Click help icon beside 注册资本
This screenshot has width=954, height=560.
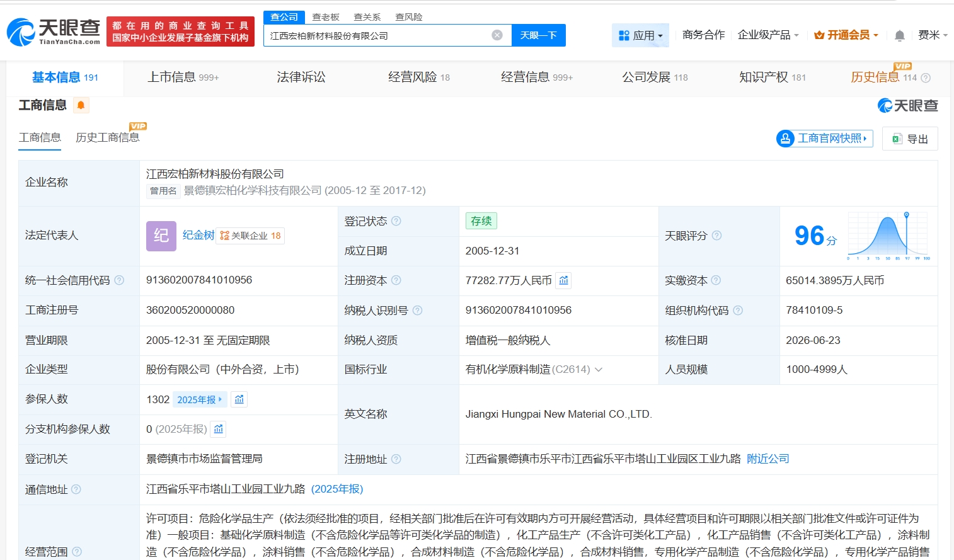tap(396, 280)
